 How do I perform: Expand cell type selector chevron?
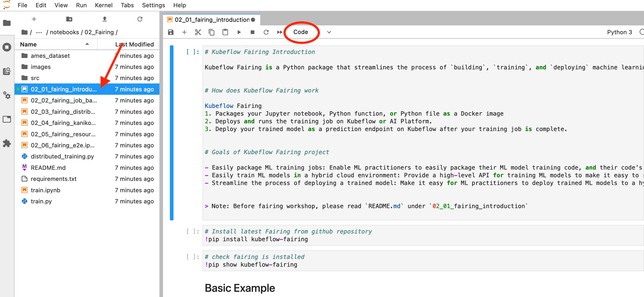click(329, 32)
